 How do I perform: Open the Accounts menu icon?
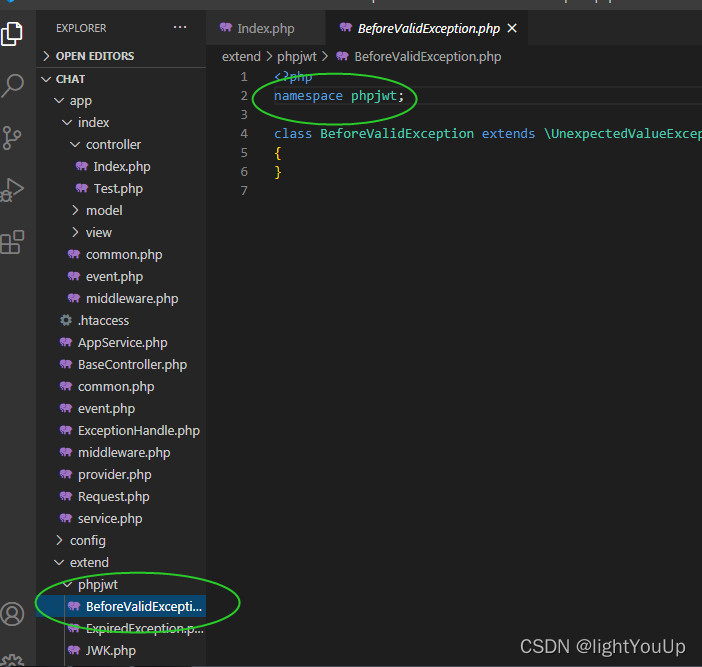[12, 614]
